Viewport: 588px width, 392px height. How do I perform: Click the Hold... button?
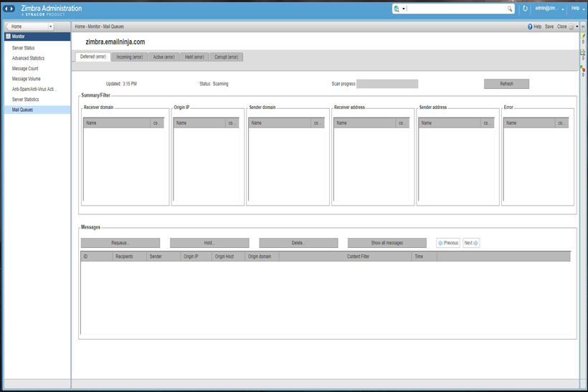coord(209,243)
